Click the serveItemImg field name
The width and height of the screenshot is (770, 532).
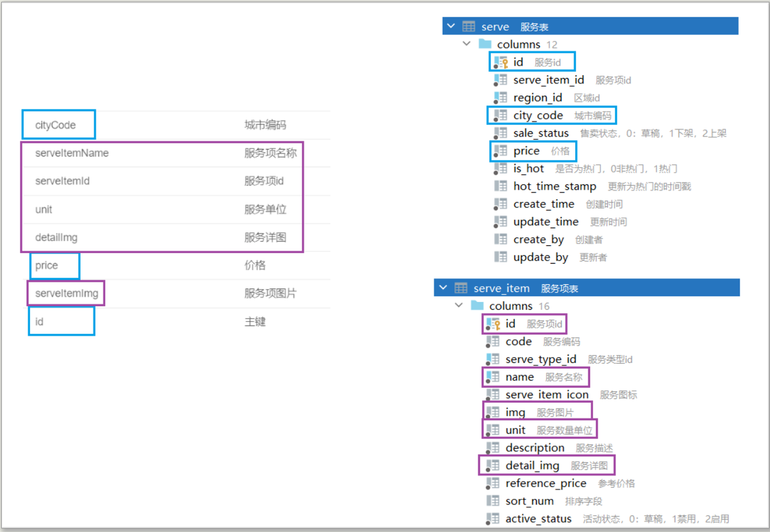click(66, 293)
